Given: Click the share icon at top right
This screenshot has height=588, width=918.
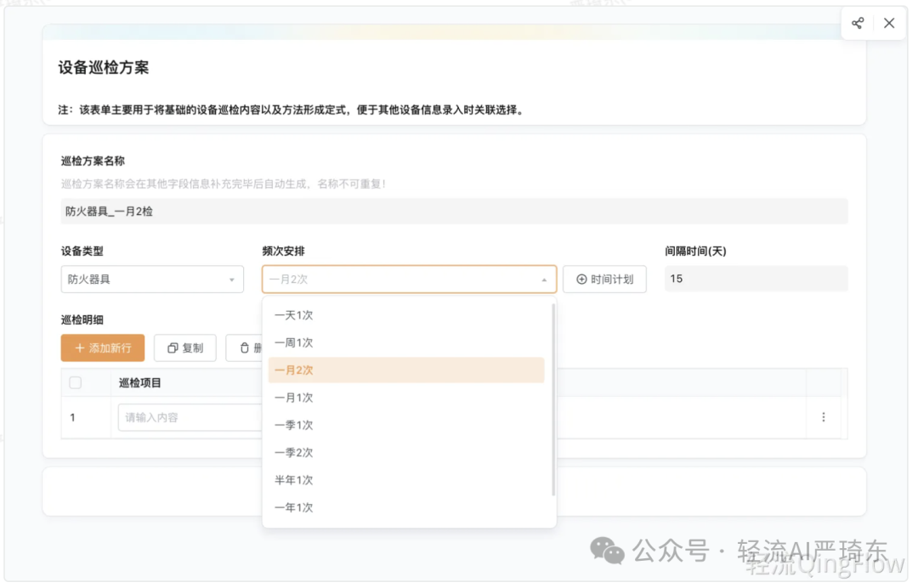Looking at the screenshot, I should pos(857,23).
